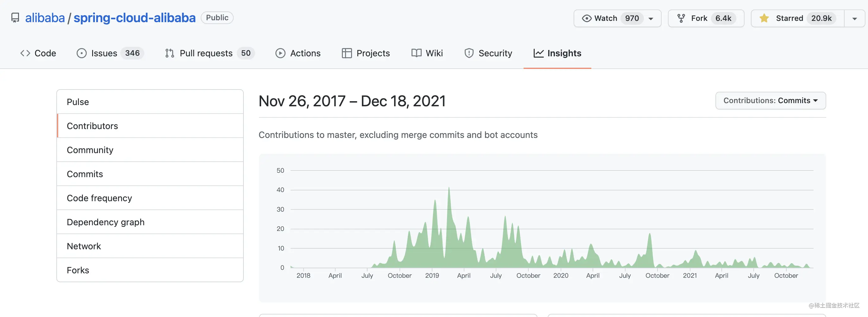This screenshot has width=868, height=317.
Task: Click the 2021 label on the chart axis
Action: (x=690, y=276)
